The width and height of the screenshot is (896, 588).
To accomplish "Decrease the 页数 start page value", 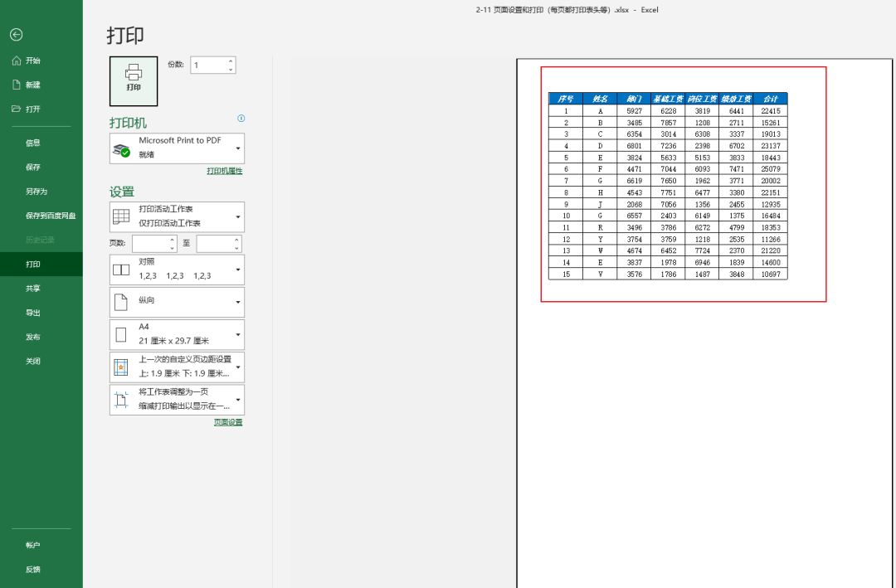I will (x=172, y=248).
